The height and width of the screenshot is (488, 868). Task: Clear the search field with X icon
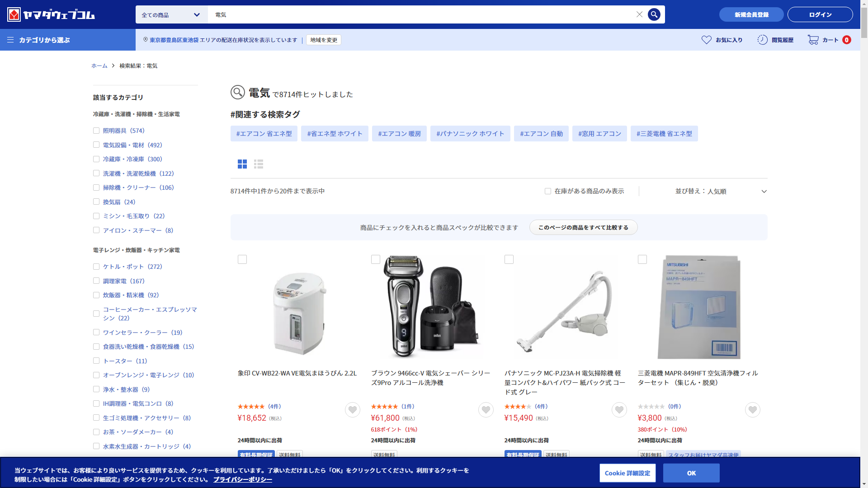[639, 14]
